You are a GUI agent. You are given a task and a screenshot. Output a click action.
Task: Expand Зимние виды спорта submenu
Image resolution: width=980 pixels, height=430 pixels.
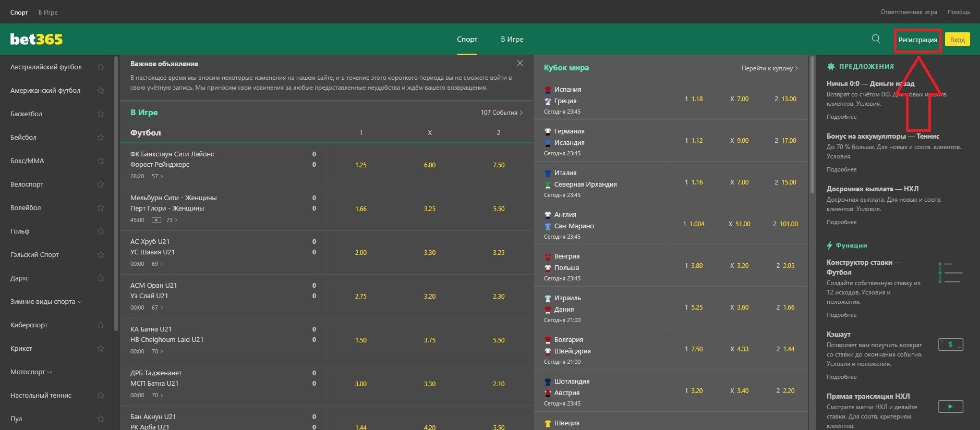click(46, 302)
